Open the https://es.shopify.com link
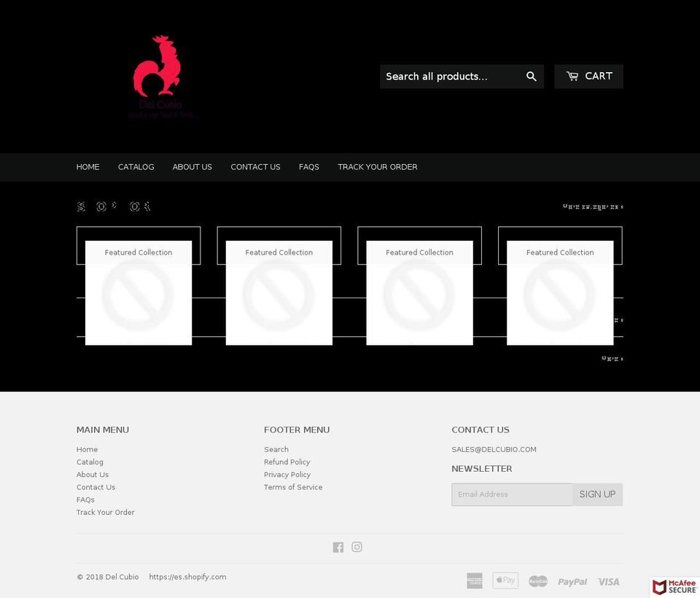700x598 pixels. point(187,577)
